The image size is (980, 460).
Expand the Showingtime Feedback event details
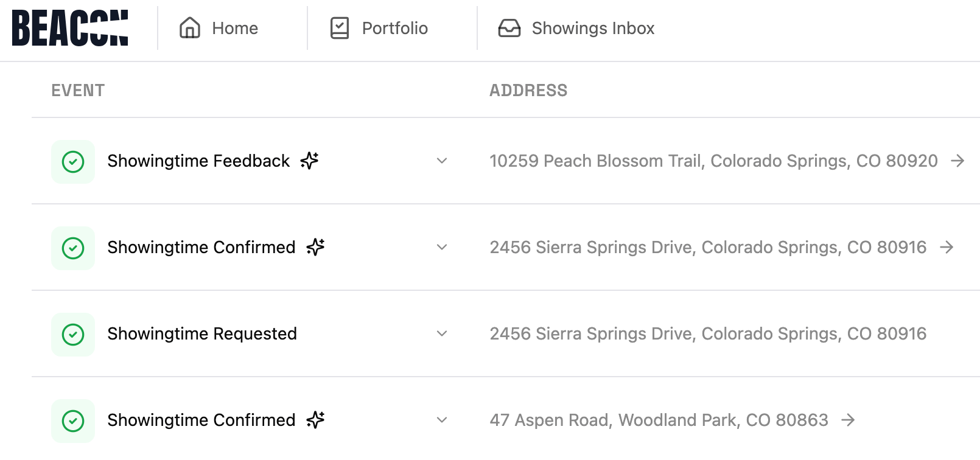(441, 161)
